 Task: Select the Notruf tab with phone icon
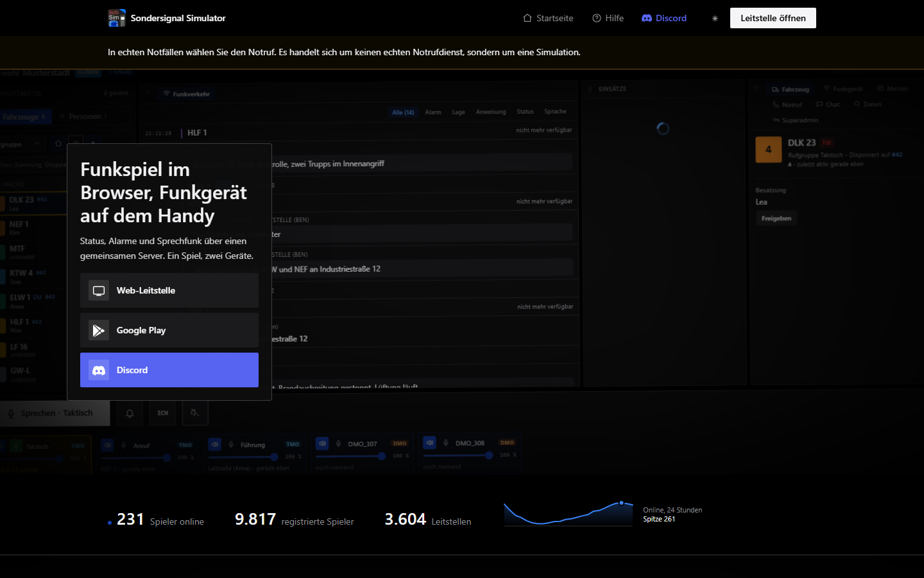pos(787,105)
